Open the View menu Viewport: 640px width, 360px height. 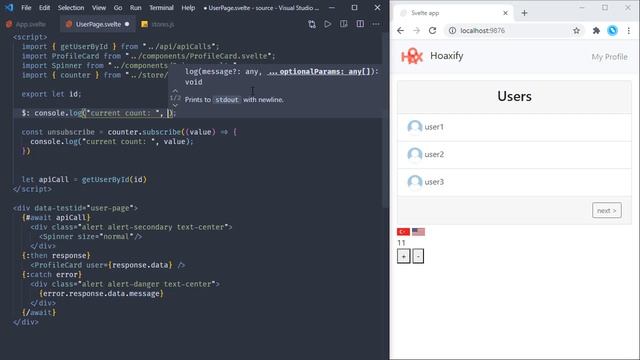point(99,8)
